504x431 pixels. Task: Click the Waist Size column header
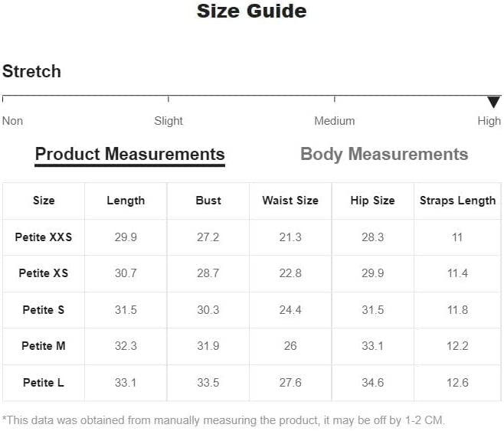(290, 201)
